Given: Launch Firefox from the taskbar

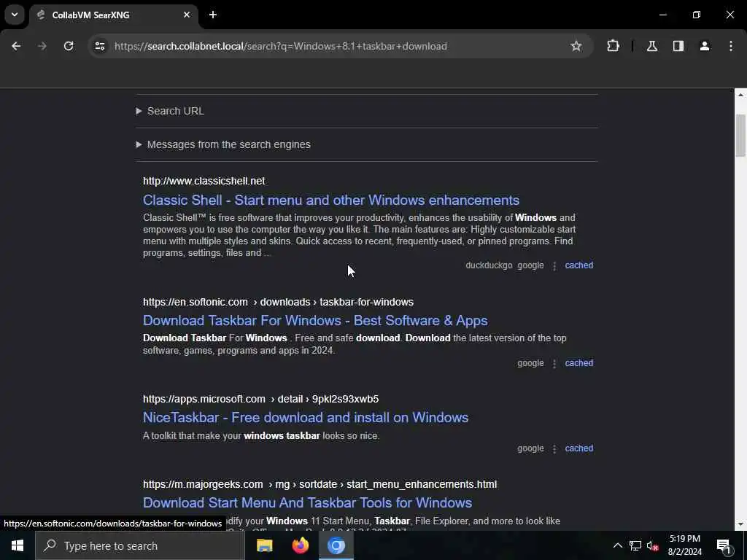Looking at the screenshot, I should pyautogui.click(x=300, y=545).
